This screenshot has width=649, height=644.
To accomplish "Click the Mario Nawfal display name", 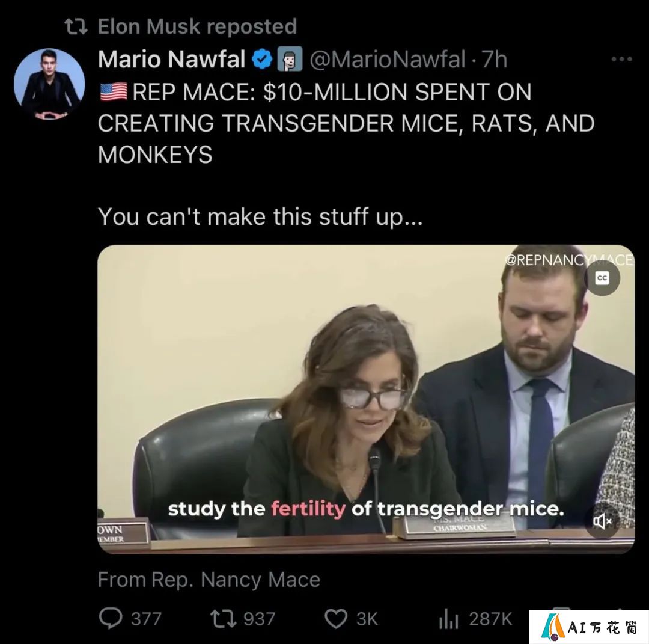I will click(x=171, y=59).
